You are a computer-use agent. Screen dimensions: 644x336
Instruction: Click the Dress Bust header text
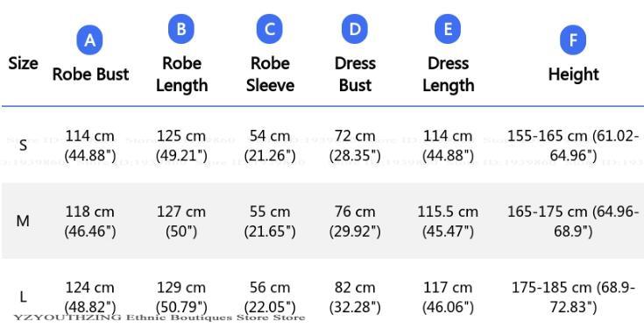(355, 75)
